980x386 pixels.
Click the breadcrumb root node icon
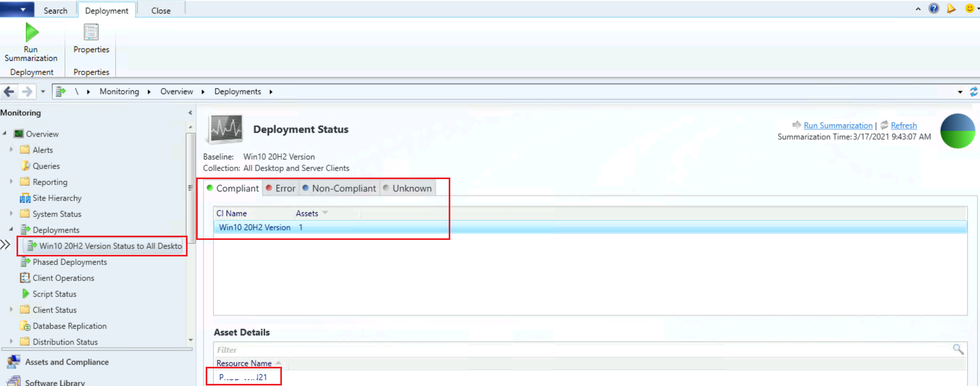tap(61, 92)
